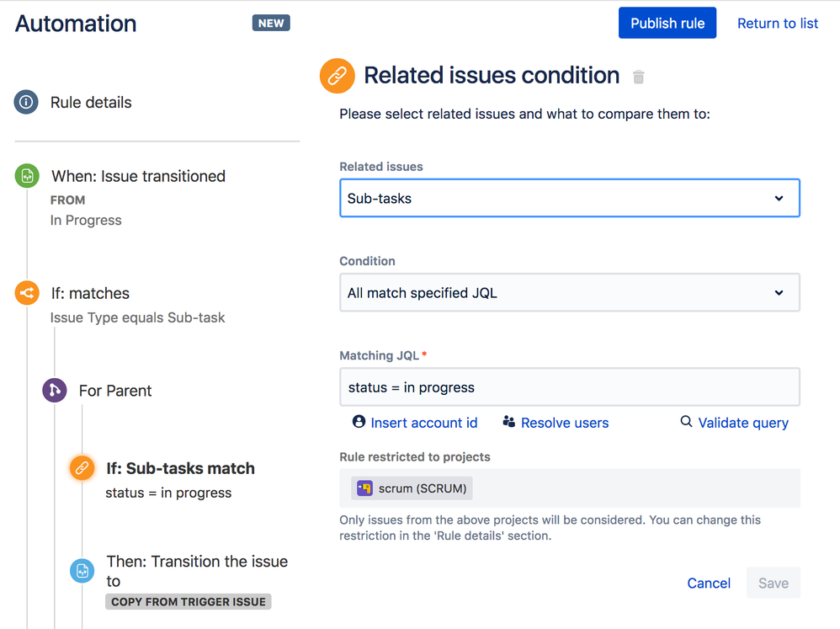This screenshot has height=629, width=840.
Task: Click the Rule details info icon
Action: (26, 102)
